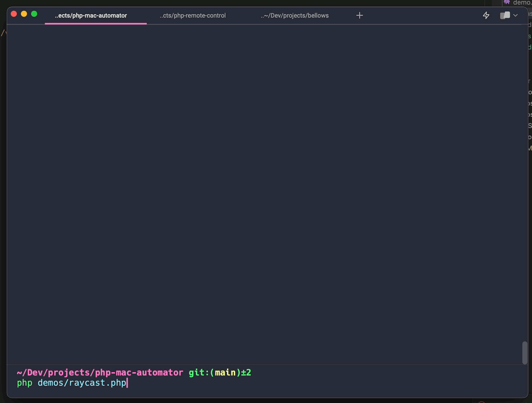Image resolution: width=532 pixels, height=403 pixels.
Task: Zoom the window with the green button
Action: tap(34, 14)
